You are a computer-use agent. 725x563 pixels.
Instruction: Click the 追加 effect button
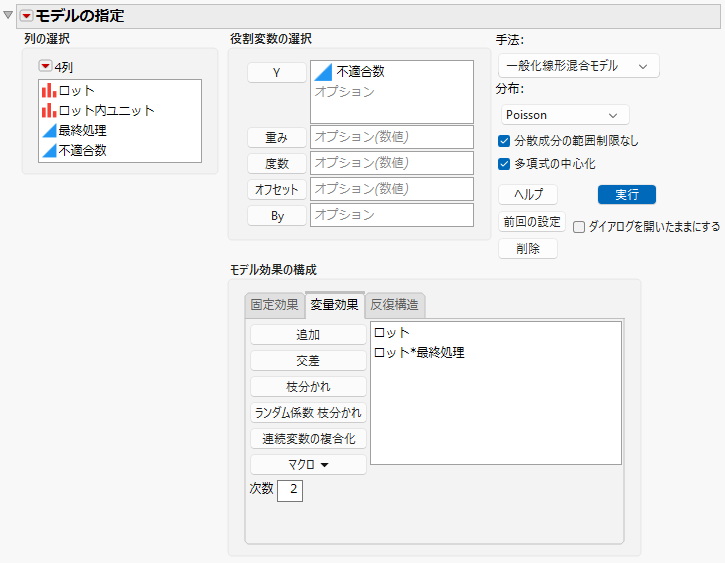pyautogui.click(x=308, y=335)
